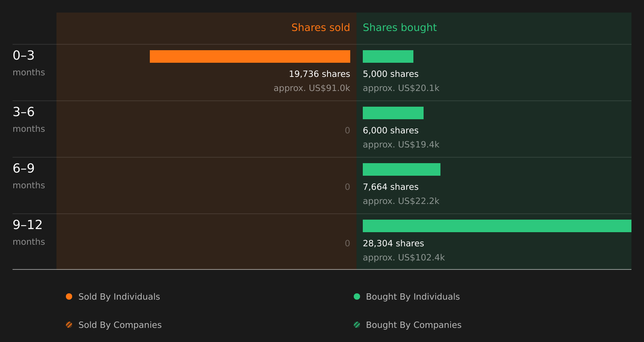The image size is (644, 342).
Task: Select the 6,000 shares value
Action: tap(391, 131)
